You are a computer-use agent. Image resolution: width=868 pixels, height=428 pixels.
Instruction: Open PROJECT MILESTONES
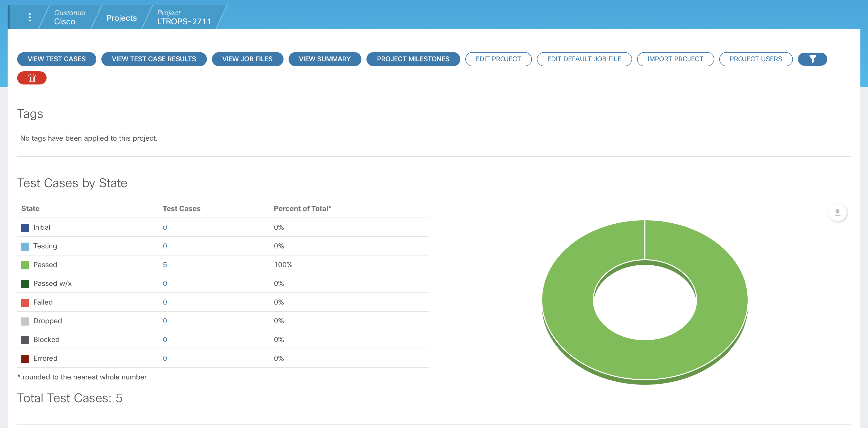413,59
